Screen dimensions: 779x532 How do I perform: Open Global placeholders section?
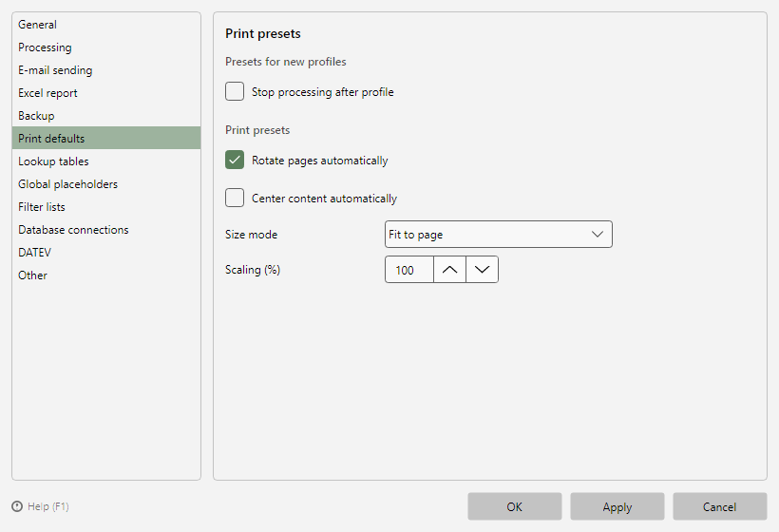pos(105,183)
